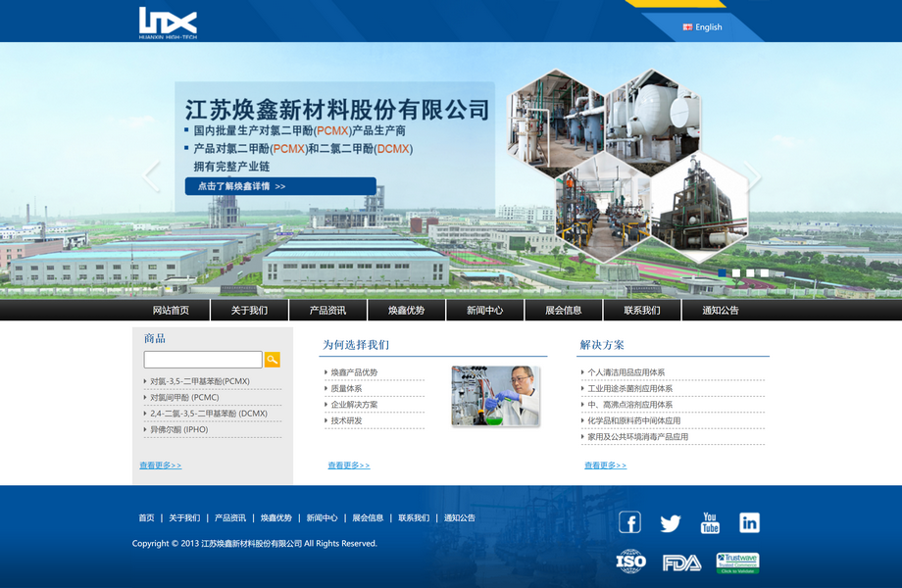Viewport: 902px width, 588px height.
Task: Open the YouTube icon in the footer
Action: pyautogui.click(x=710, y=522)
